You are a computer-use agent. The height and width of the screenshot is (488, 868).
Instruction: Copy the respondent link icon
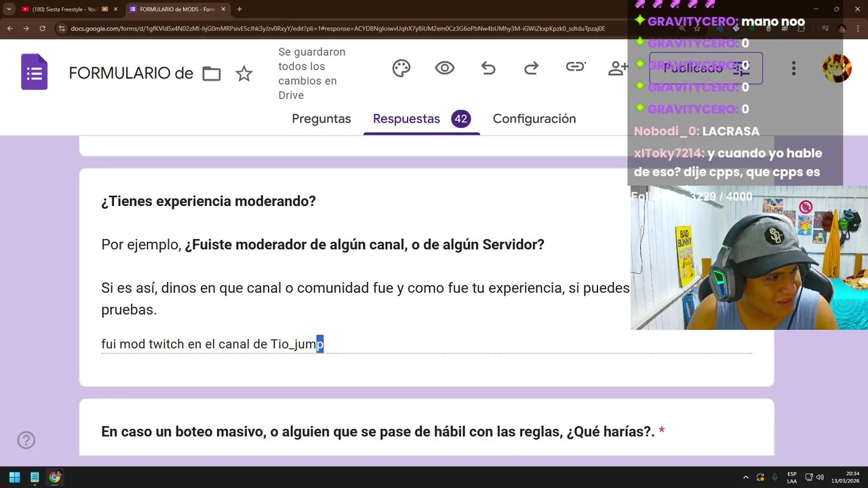click(575, 66)
